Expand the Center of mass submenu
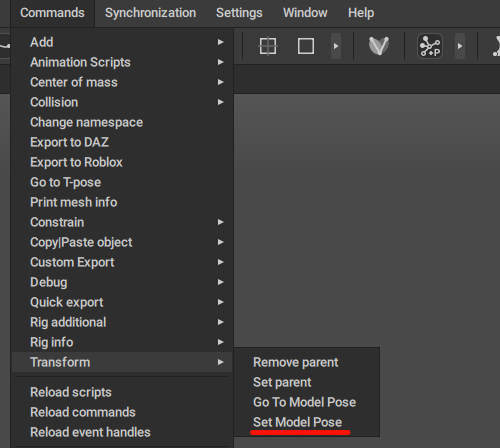This screenshot has height=448, width=500. (122, 82)
